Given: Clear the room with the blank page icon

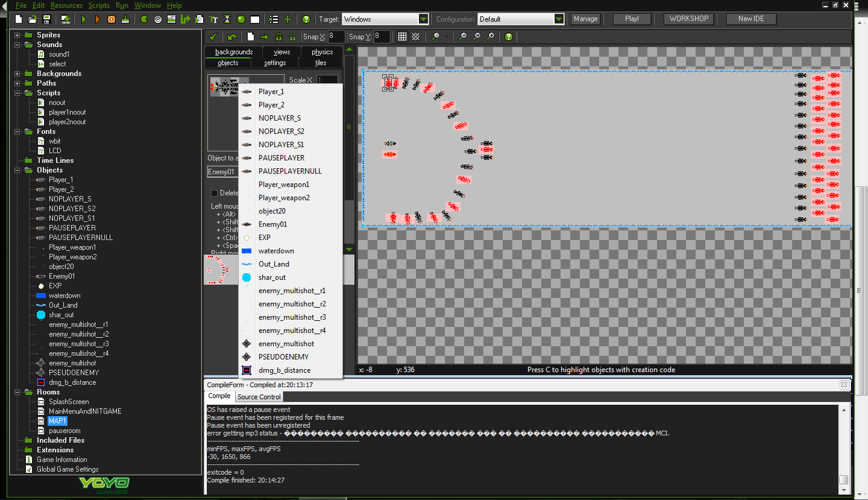Looking at the screenshot, I should [x=251, y=37].
